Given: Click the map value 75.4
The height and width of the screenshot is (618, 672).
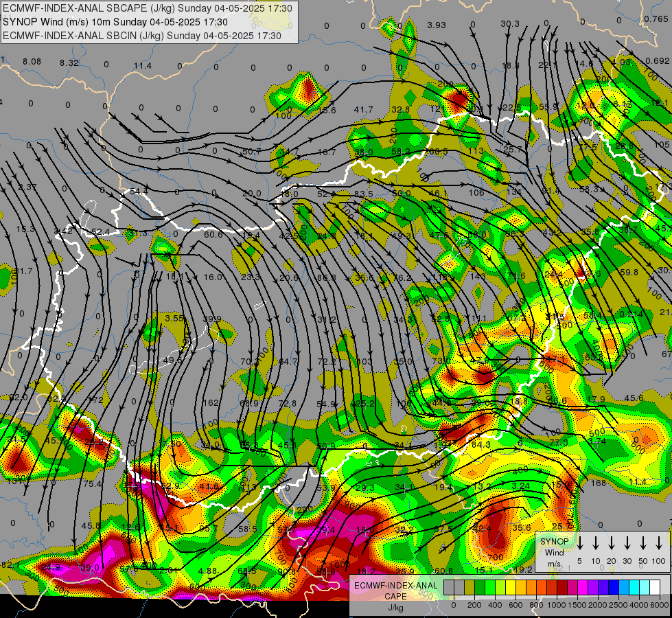Looking at the screenshot, I should click(x=93, y=484).
